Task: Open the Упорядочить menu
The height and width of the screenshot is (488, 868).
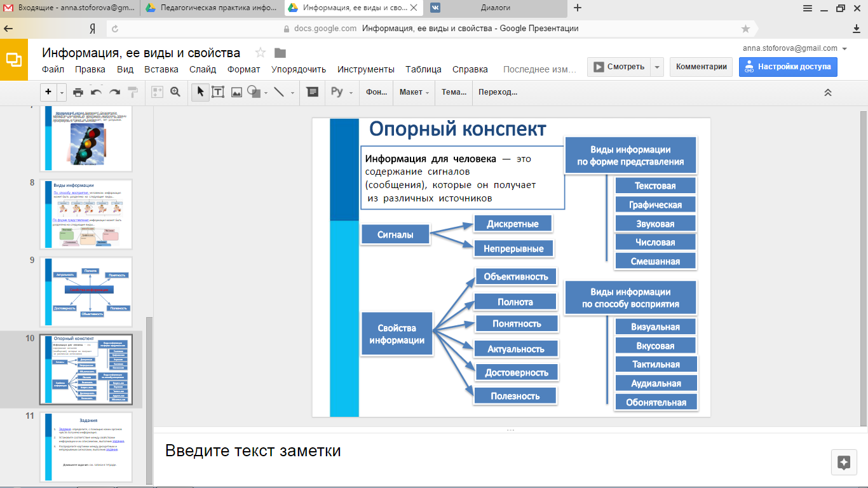Action: (299, 69)
